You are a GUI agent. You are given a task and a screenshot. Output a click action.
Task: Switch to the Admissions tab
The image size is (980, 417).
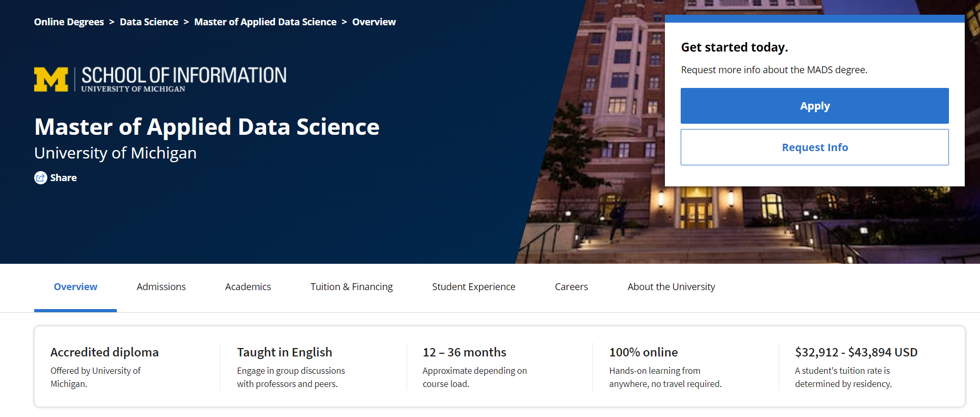[161, 287]
